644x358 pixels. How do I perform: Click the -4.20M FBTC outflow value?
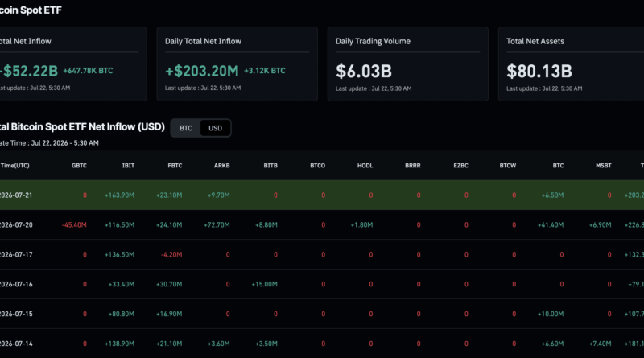(171, 254)
